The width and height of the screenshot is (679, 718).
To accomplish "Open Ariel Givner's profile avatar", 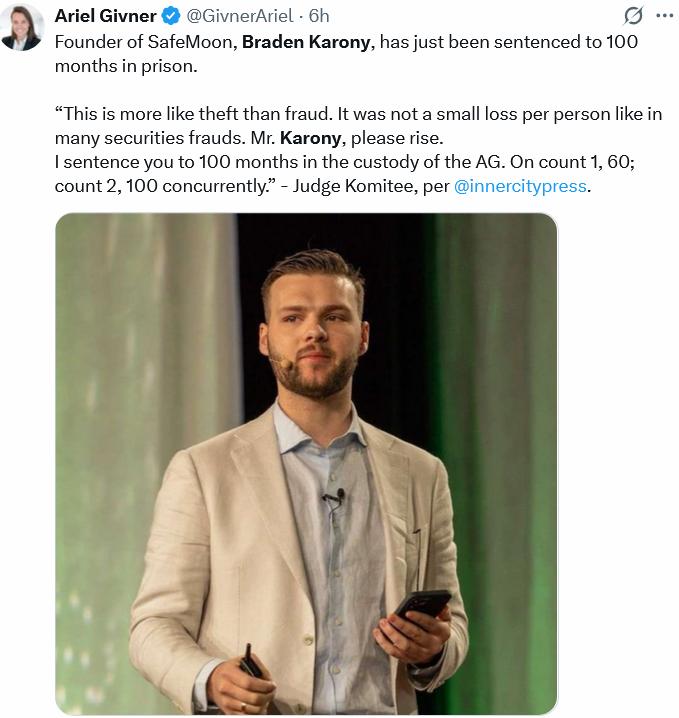I will pos(22,27).
